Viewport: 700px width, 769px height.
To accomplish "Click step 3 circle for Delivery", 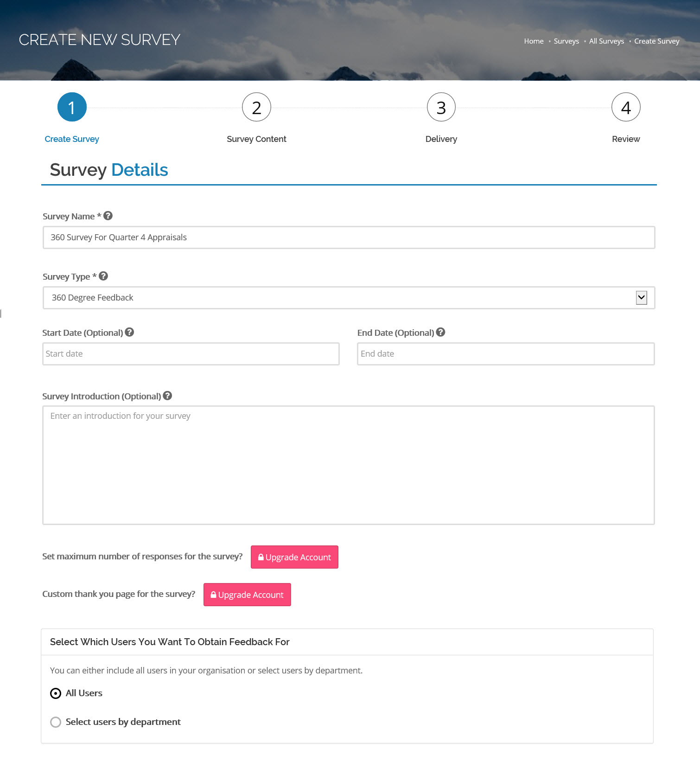I will [441, 107].
